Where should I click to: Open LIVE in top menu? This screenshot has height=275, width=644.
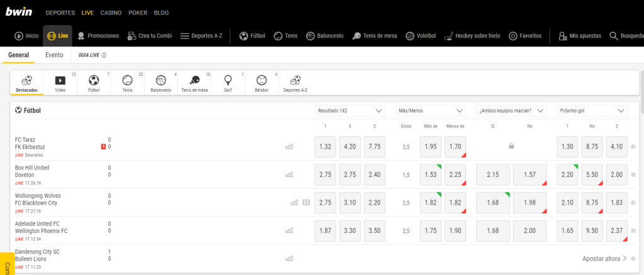click(x=87, y=13)
